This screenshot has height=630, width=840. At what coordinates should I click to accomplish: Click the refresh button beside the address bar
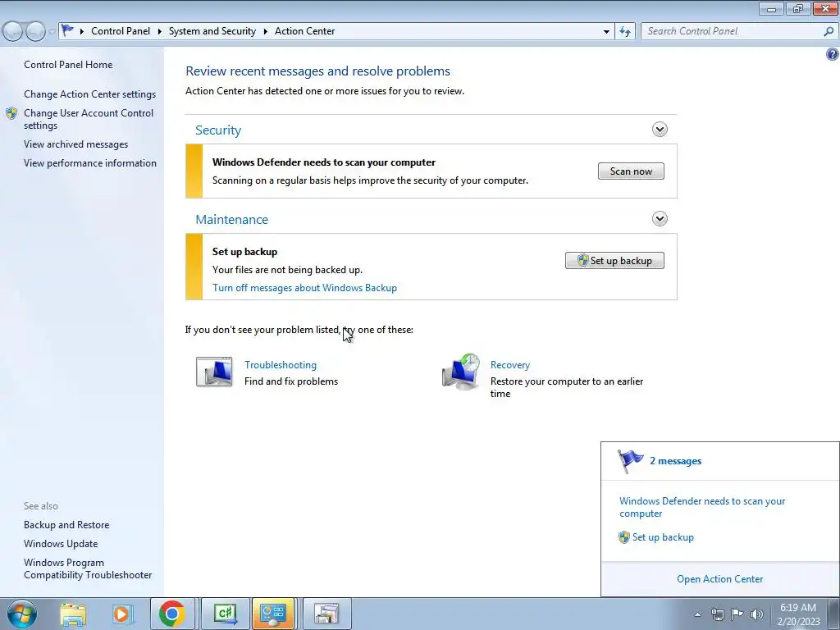(x=625, y=31)
